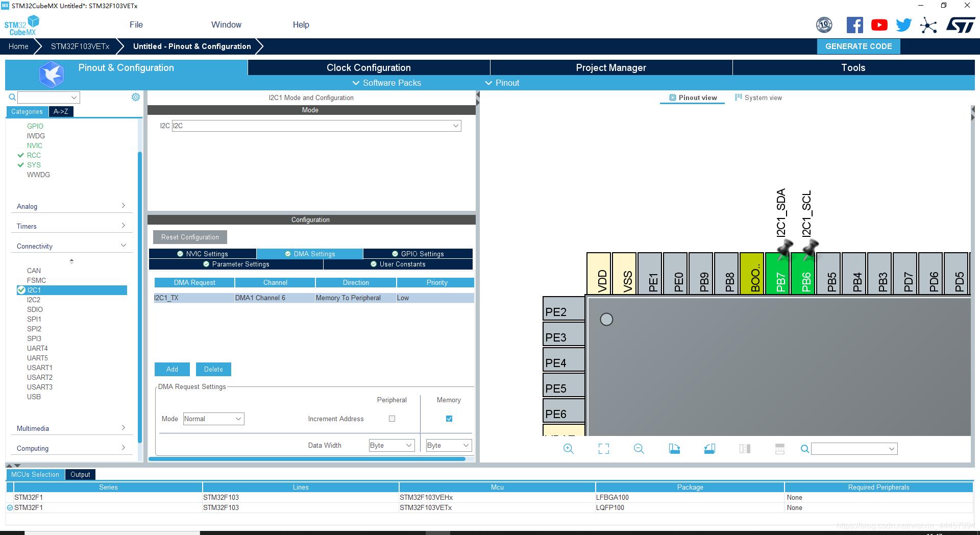Click the STM32F103VETx breadcrumb
Viewport: 980px width, 535px height.
[80, 46]
